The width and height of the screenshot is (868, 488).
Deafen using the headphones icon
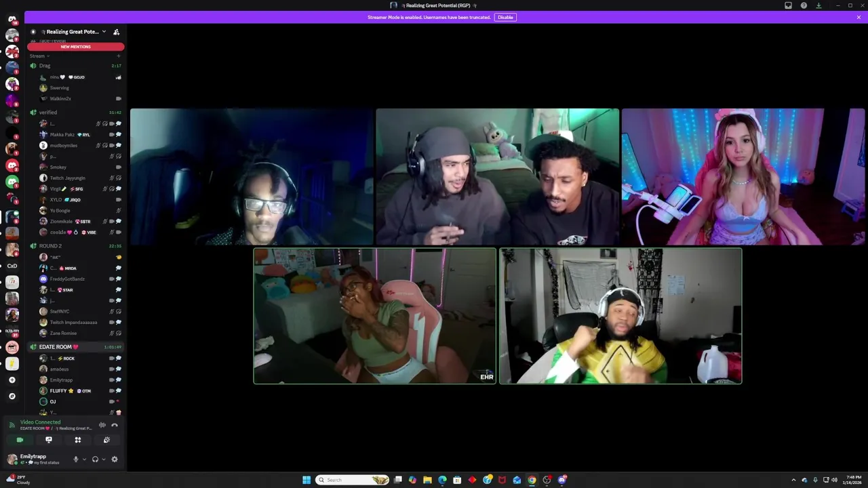95,460
